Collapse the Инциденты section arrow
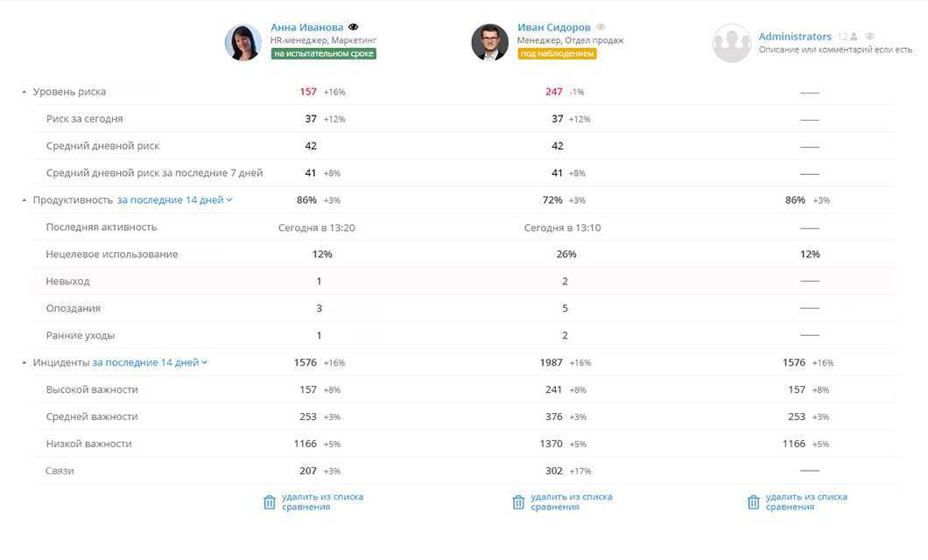 pos(24,362)
